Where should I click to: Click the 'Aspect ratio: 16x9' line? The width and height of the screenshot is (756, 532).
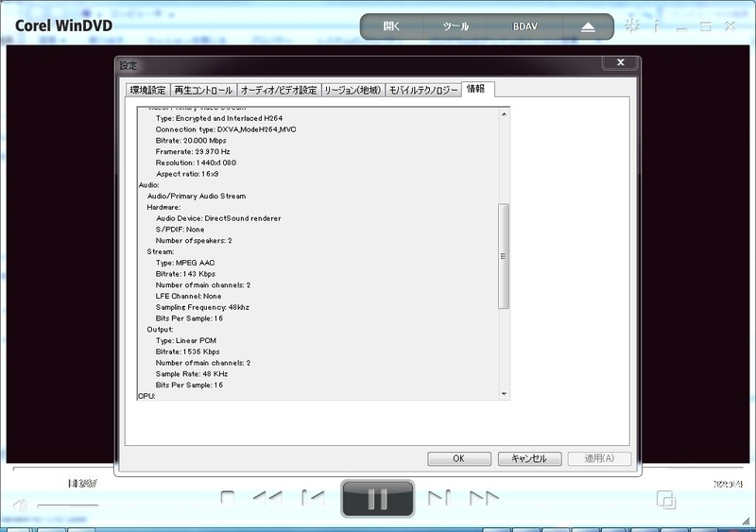[x=187, y=174]
